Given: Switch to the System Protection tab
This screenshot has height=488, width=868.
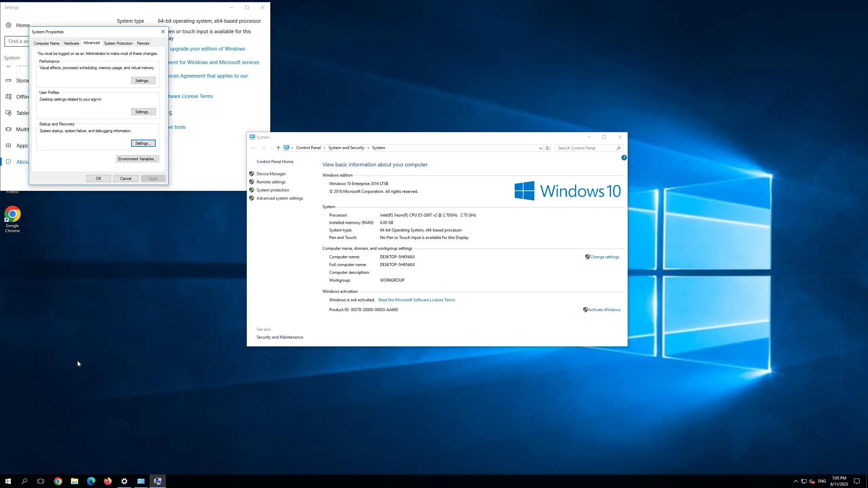Looking at the screenshot, I should [118, 43].
